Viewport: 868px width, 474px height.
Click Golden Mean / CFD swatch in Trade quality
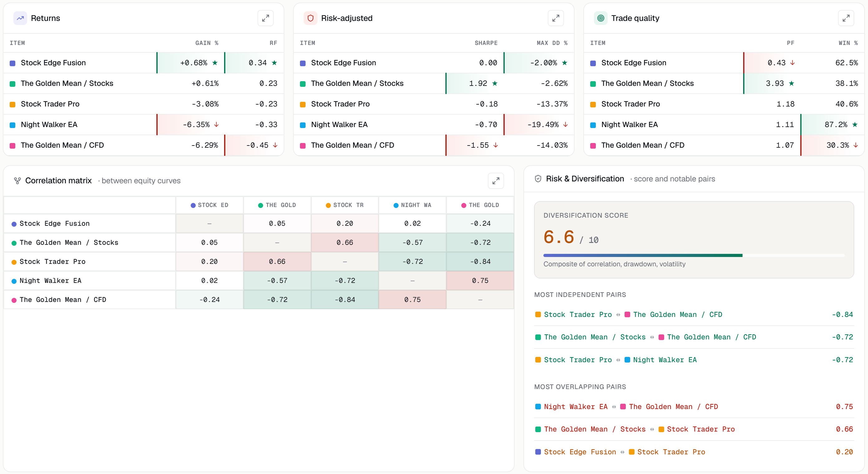[x=593, y=145]
